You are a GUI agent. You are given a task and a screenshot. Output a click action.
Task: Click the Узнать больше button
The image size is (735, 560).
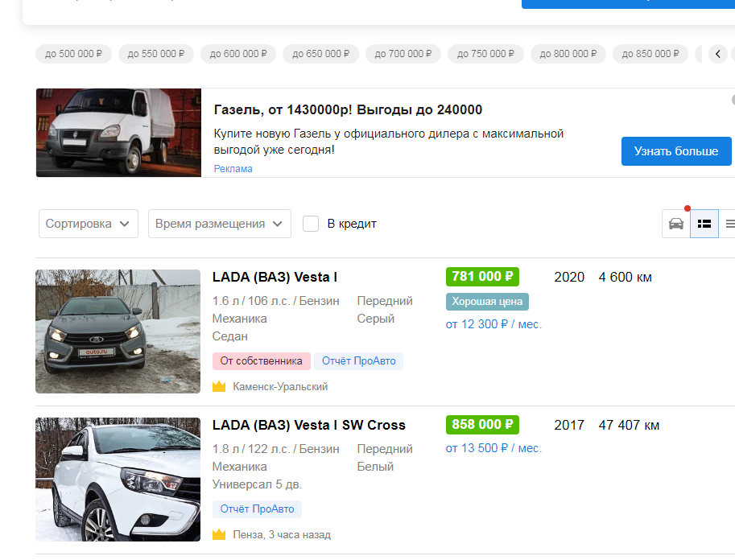click(676, 151)
